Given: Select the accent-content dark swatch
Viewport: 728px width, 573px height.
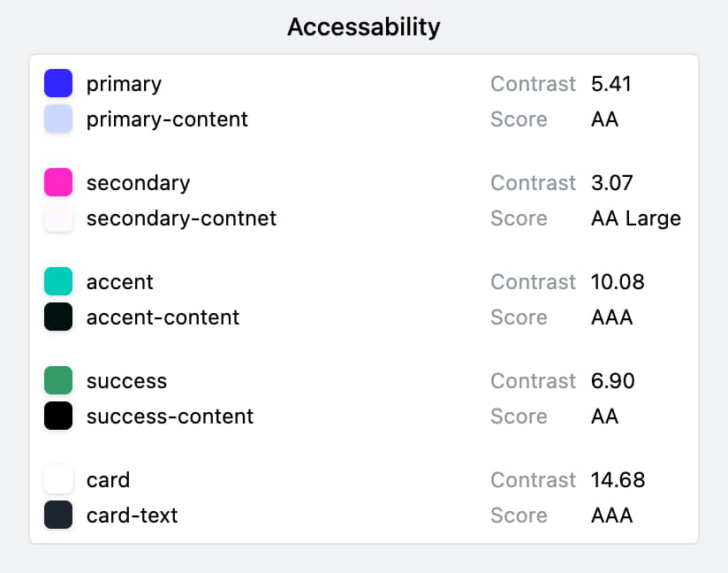Looking at the screenshot, I should tap(58, 317).
